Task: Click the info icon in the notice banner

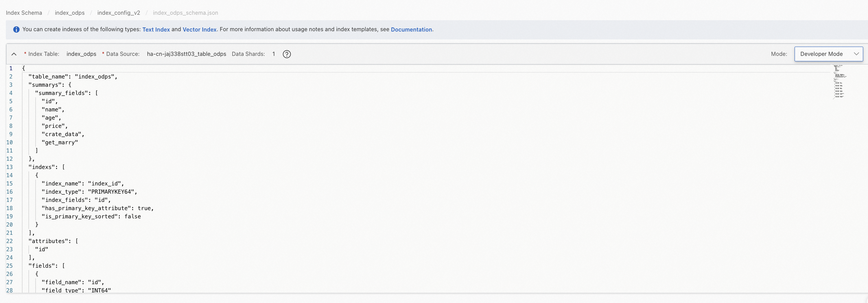Action: click(16, 29)
